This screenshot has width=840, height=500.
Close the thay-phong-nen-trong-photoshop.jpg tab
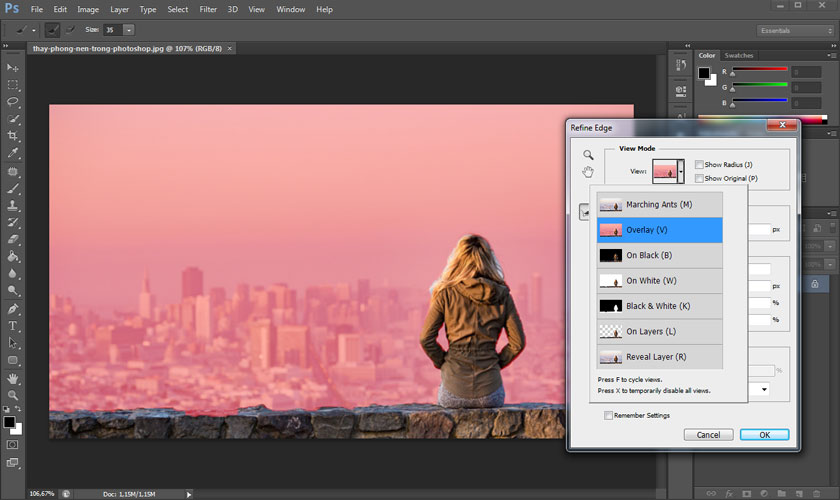[230, 48]
